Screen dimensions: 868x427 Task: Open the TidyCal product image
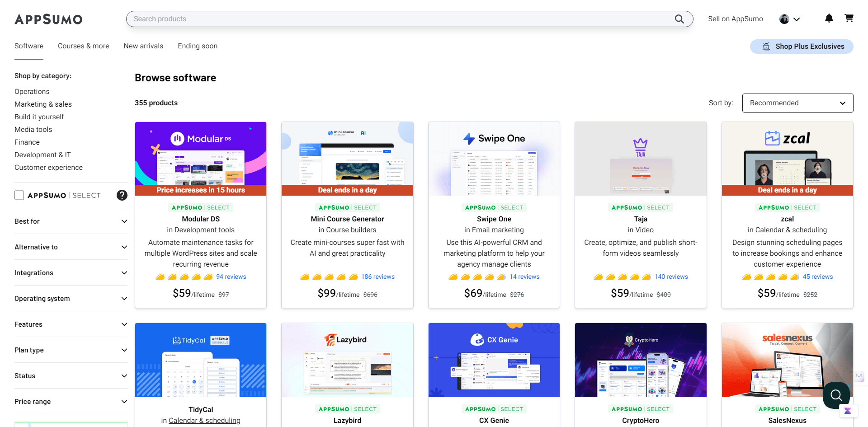click(201, 360)
